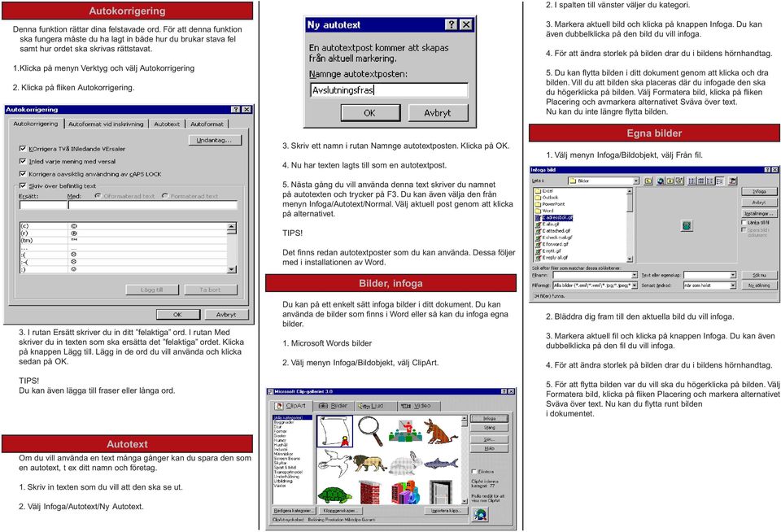Open the ClipArt tab in Clip-galleriet

click(291, 405)
